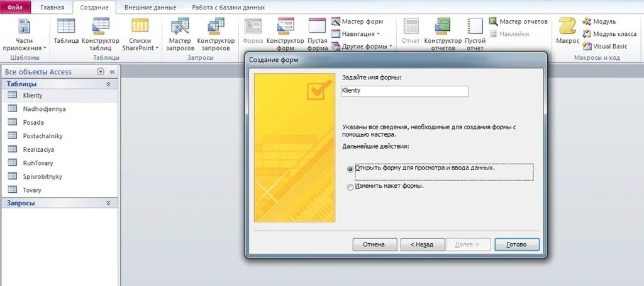Select the Realizaciya table
Viewport: 644px width, 286px height.
pos(60,149)
